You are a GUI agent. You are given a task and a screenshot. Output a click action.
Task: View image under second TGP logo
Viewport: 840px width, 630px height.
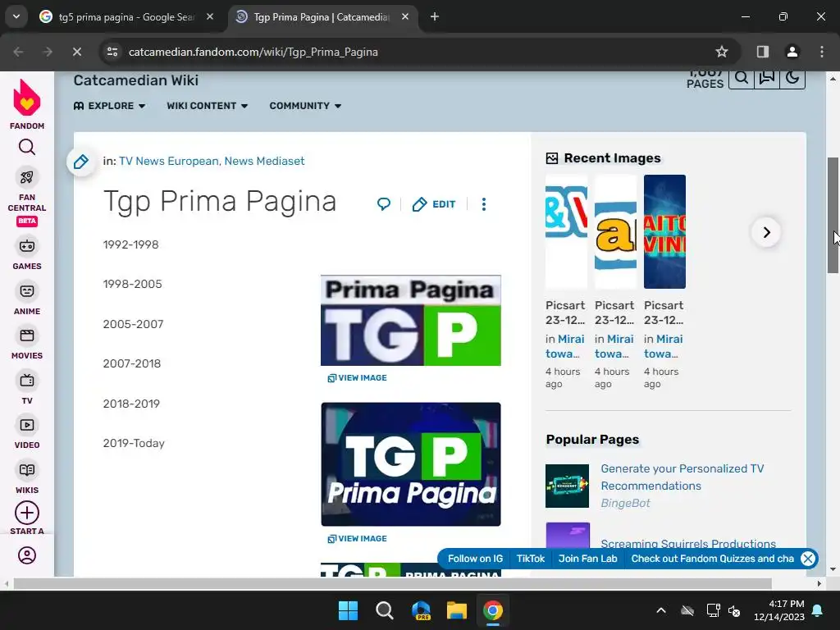point(358,538)
